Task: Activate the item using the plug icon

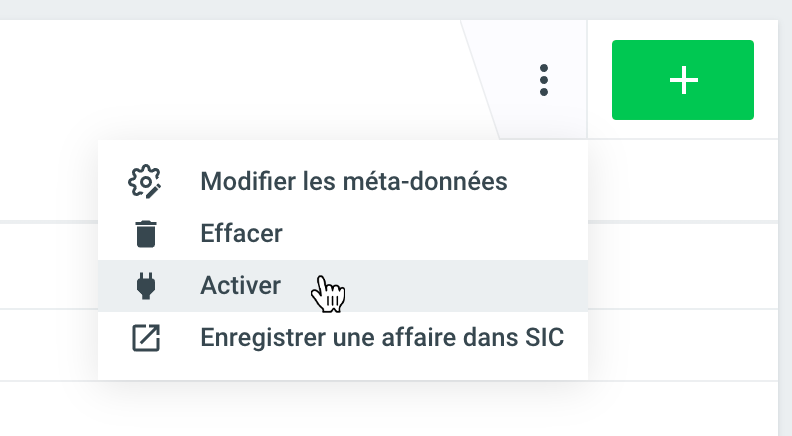Action: (x=146, y=286)
